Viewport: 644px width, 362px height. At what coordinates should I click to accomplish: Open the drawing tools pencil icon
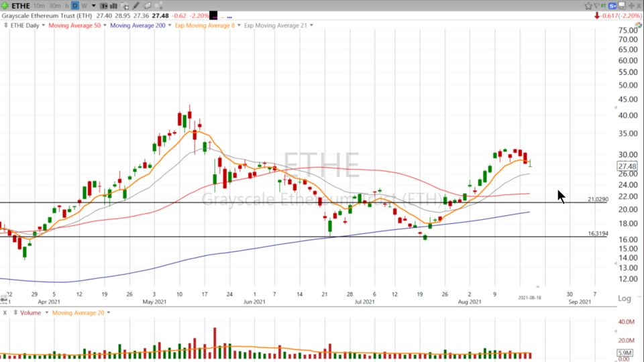tap(136, 6)
